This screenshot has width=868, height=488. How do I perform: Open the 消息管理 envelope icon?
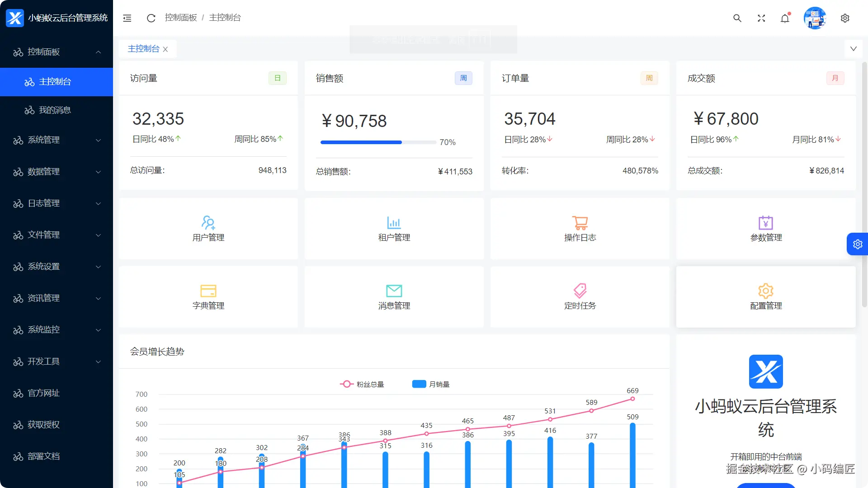[394, 291]
